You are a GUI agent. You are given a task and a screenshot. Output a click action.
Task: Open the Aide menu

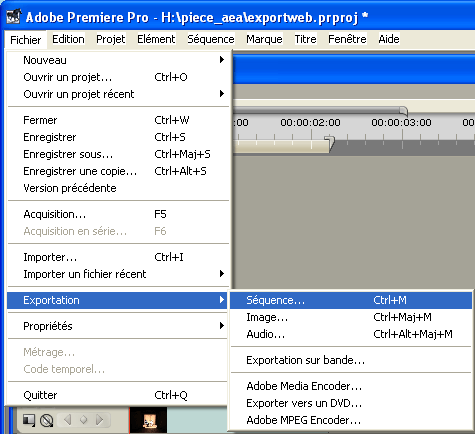point(389,39)
